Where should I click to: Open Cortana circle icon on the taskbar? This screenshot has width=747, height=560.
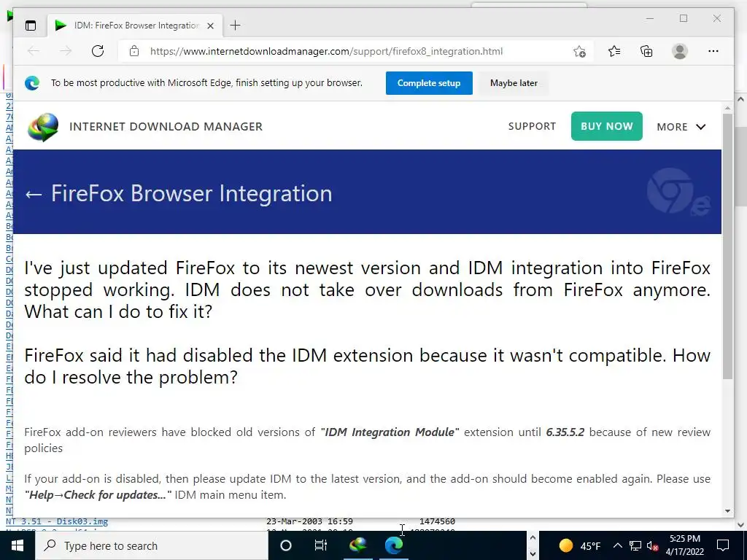[286, 545]
